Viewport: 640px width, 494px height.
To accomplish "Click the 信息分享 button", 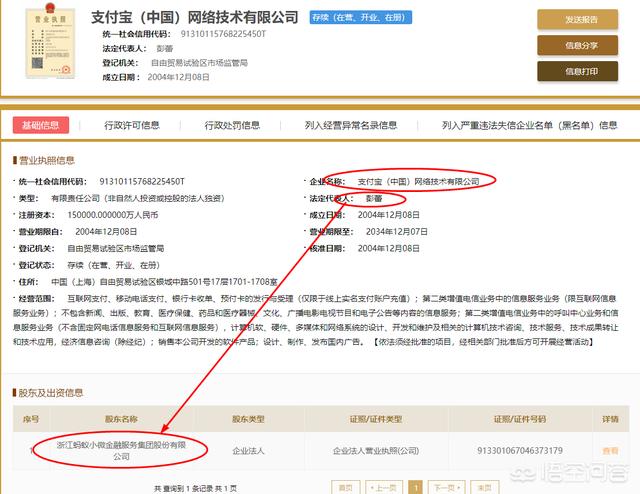I will (x=577, y=45).
